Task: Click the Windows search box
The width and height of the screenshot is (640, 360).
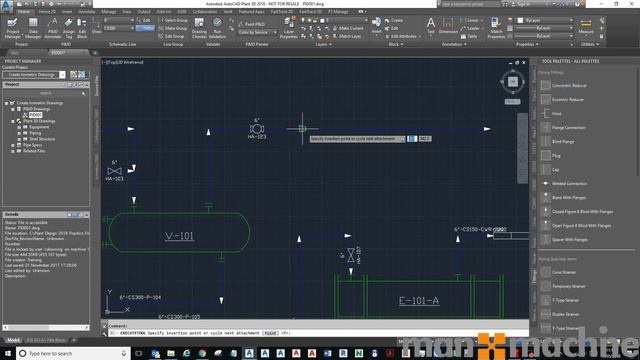Action: (73, 353)
